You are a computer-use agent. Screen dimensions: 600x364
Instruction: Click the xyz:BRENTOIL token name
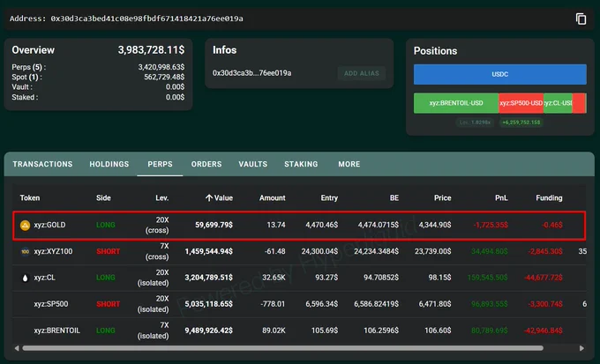[x=57, y=331]
